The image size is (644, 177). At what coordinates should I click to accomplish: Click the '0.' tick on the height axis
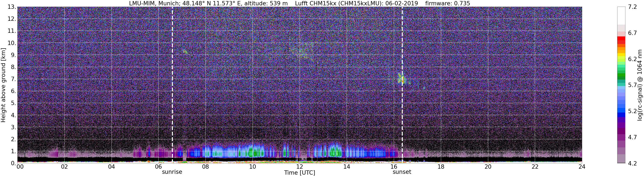[13, 163]
